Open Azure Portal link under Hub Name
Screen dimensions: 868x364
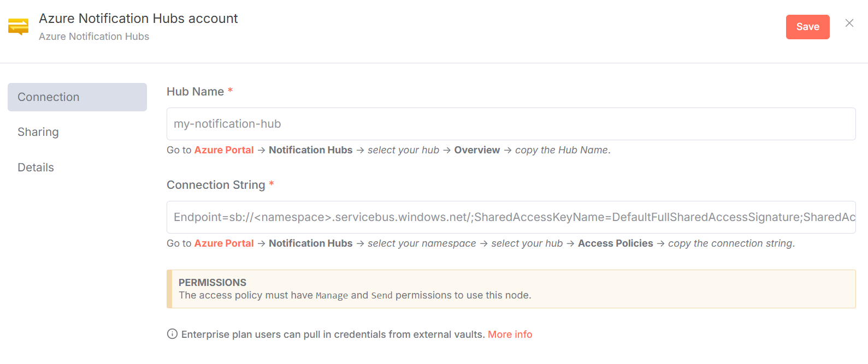click(x=224, y=150)
